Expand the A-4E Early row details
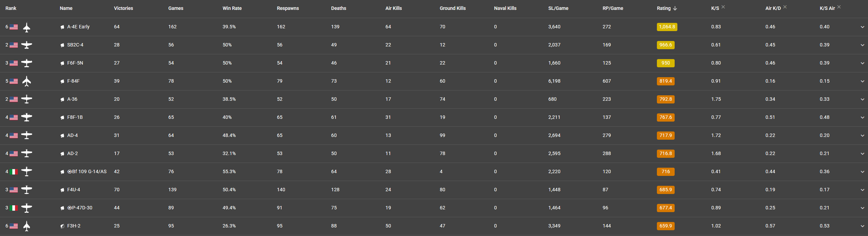 tap(862, 27)
